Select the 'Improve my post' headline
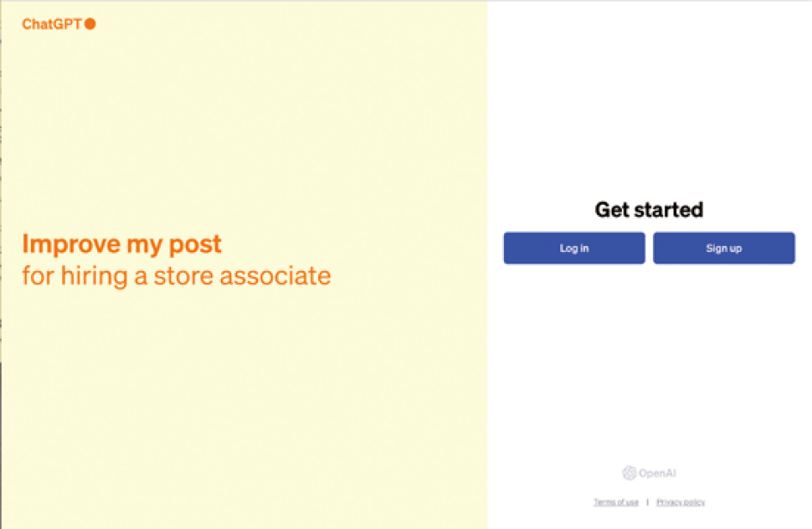The height and width of the screenshot is (529, 812). click(121, 244)
